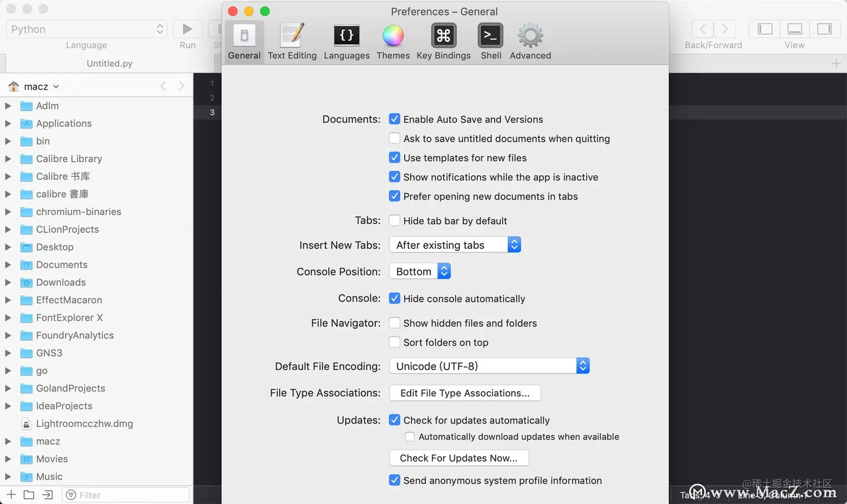847x504 pixels.
Task: Click Edit File Type Associations button
Action: 465,393
